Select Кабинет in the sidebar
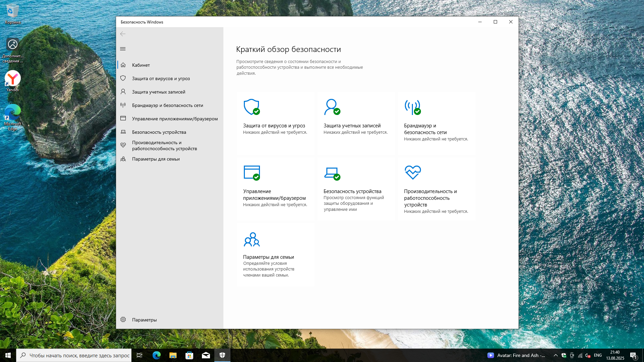The width and height of the screenshot is (644, 362). (141, 65)
